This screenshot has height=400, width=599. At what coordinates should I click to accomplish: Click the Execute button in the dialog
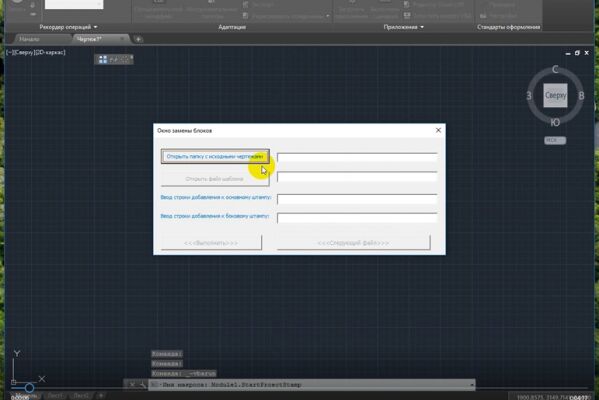pos(211,243)
